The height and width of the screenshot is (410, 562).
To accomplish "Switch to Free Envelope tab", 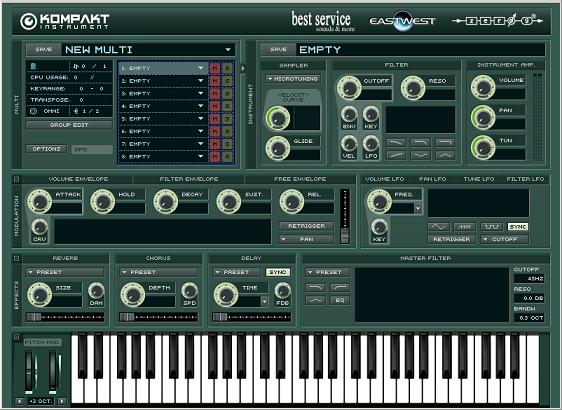I will (x=300, y=179).
